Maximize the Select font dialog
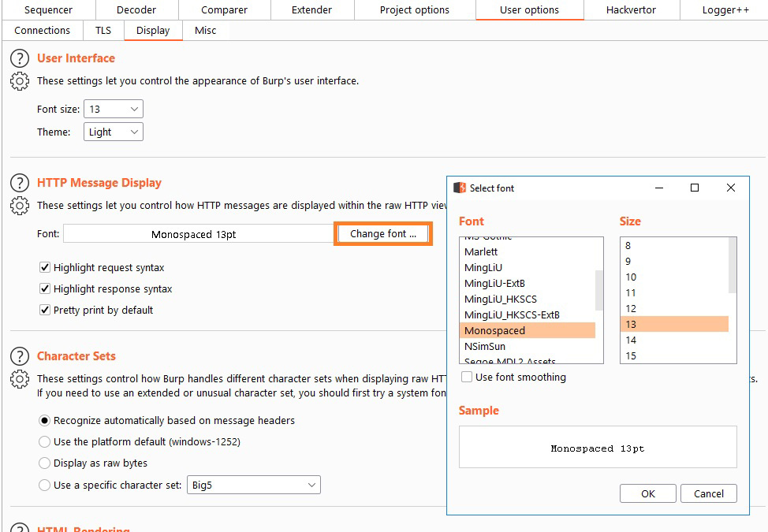This screenshot has width=768, height=532. coord(695,188)
